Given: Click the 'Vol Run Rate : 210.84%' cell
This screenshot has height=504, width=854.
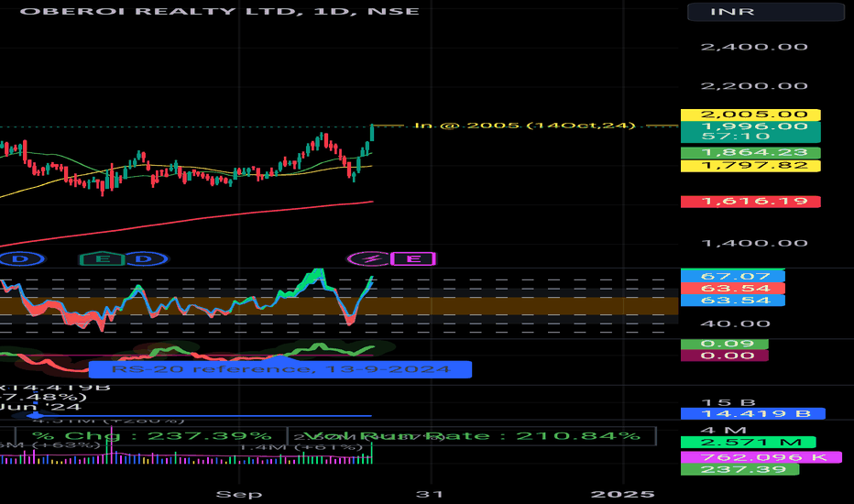Looking at the screenshot, I should (472, 436).
